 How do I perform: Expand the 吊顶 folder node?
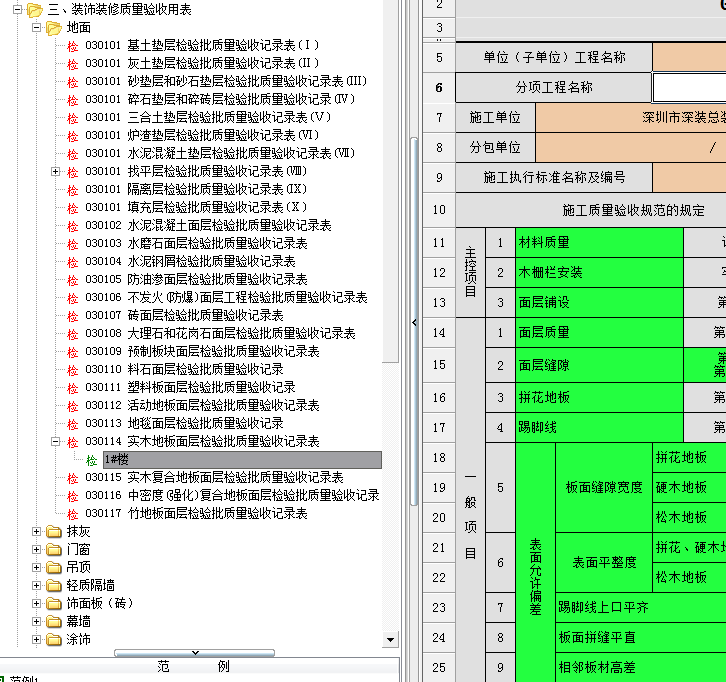pos(37,568)
